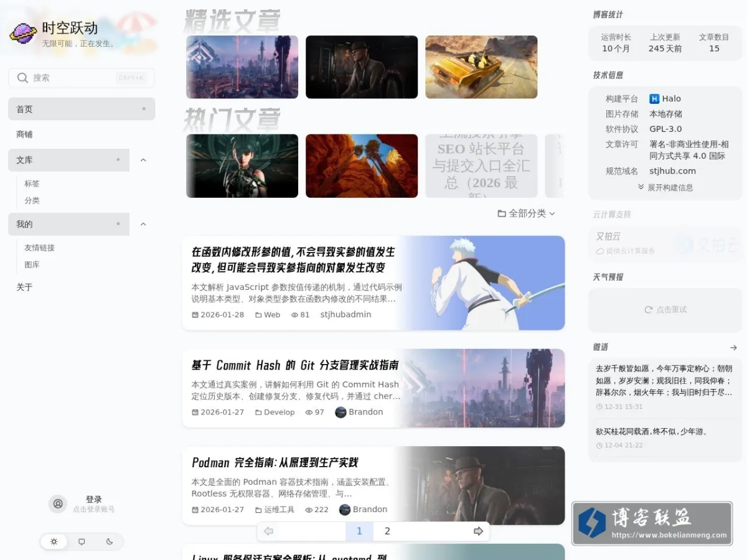The image size is (747, 560).
Task: Expand 展开构建信息 build details
Action: [x=665, y=187]
